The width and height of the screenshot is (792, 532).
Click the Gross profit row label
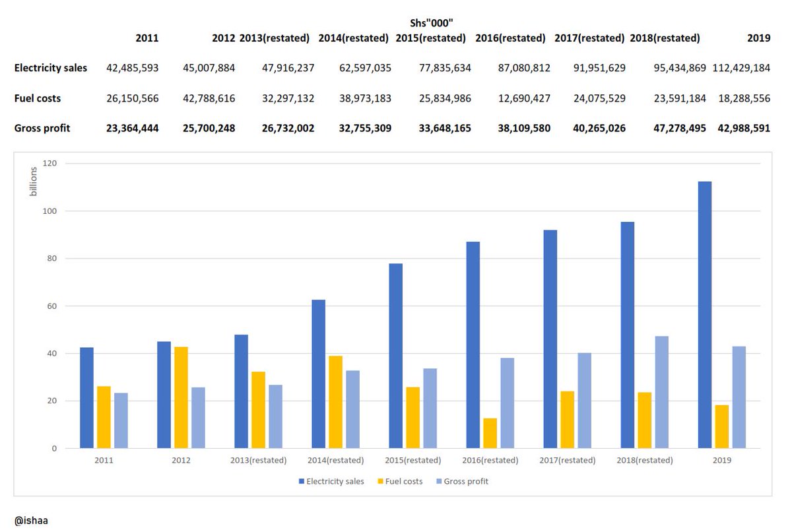[42, 128]
